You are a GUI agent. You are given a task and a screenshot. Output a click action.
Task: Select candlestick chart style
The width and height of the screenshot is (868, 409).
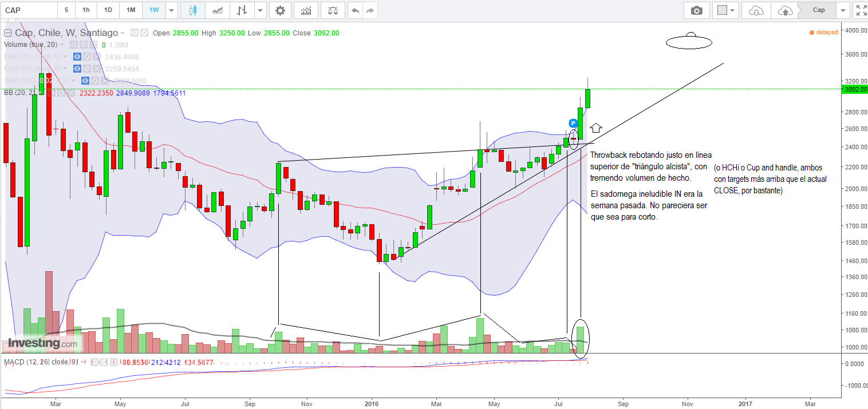coord(193,10)
